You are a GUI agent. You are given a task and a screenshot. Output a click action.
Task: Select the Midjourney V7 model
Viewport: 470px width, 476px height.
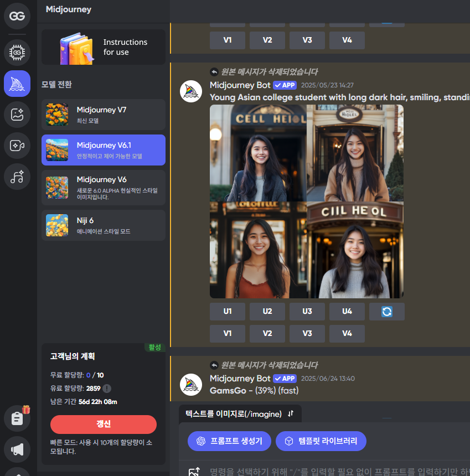pyautogui.click(x=104, y=115)
